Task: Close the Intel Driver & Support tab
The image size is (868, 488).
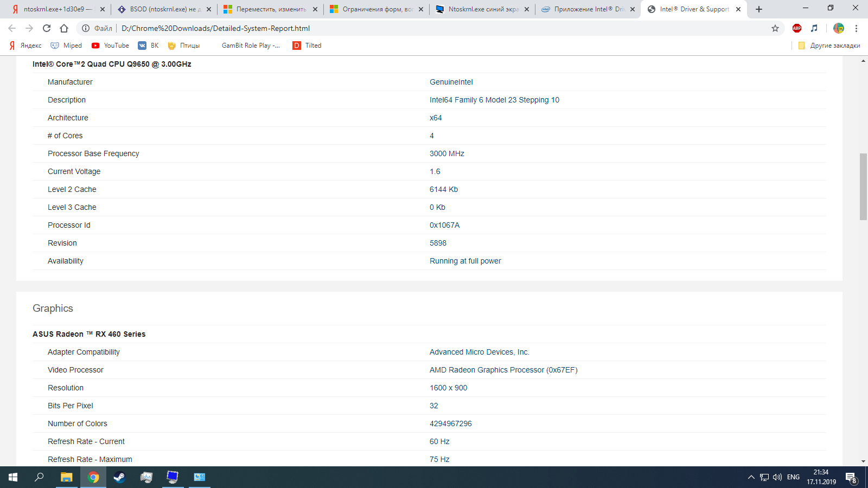Action: 738,9
